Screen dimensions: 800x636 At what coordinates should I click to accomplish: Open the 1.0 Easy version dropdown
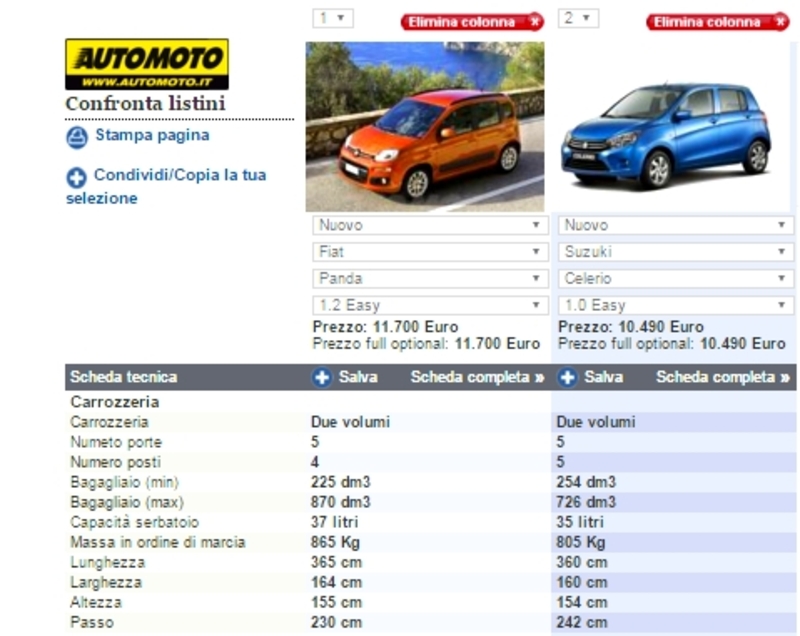[x=676, y=305]
